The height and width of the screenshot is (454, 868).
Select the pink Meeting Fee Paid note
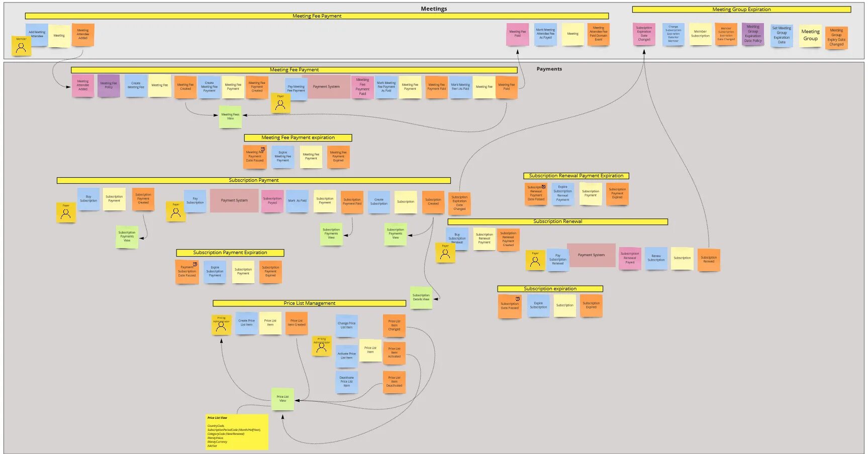pos(517,34)
